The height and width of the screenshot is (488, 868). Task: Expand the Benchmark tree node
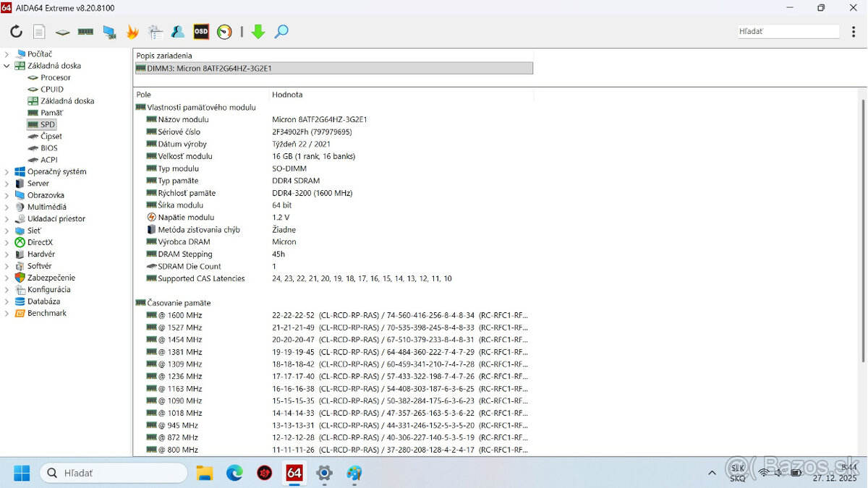[x=7, y=314]
